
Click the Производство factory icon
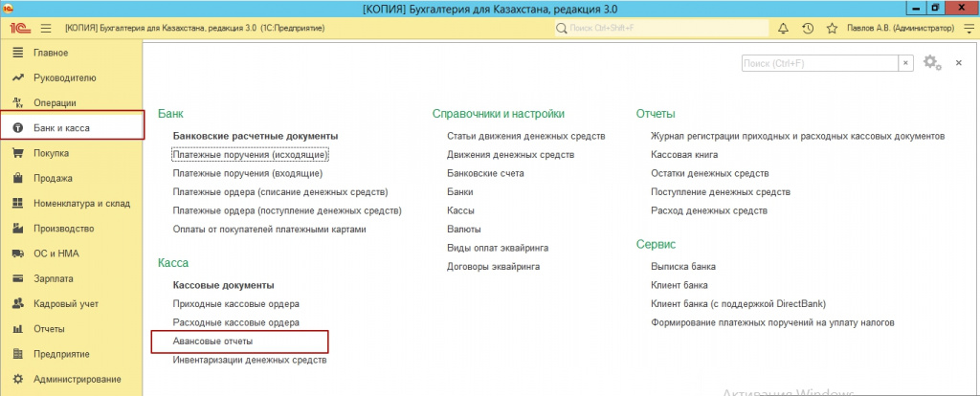18,229
